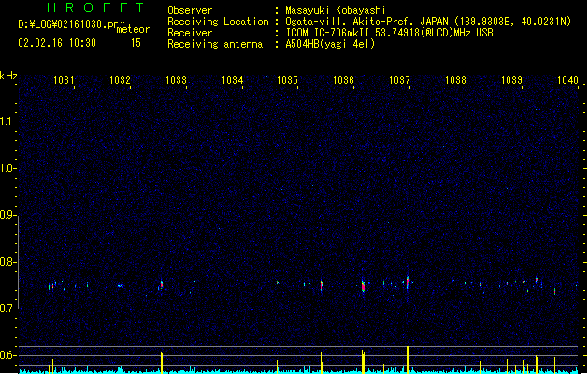588x374 pixels.
Task: Click the 1036 time axis label
Action: 343,79
